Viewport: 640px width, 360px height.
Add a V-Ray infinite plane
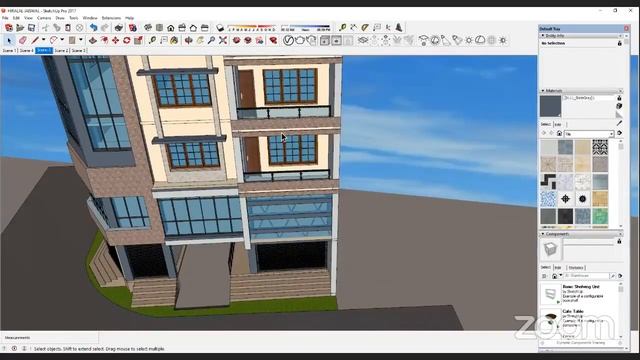click(x=363, y=40)
